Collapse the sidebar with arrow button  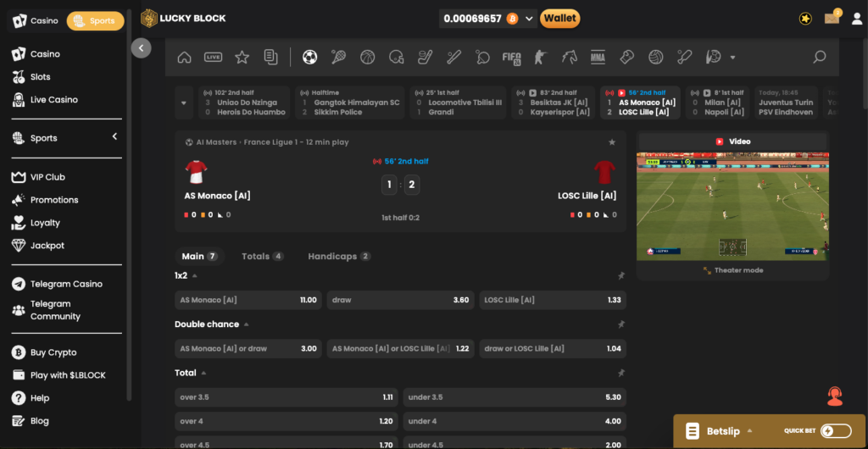[142, 48]
